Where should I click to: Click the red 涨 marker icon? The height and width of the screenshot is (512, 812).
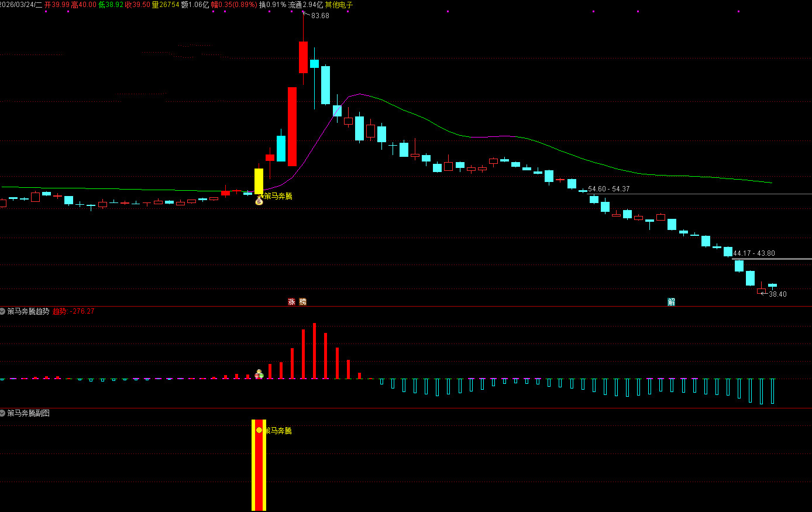(291, 302)
